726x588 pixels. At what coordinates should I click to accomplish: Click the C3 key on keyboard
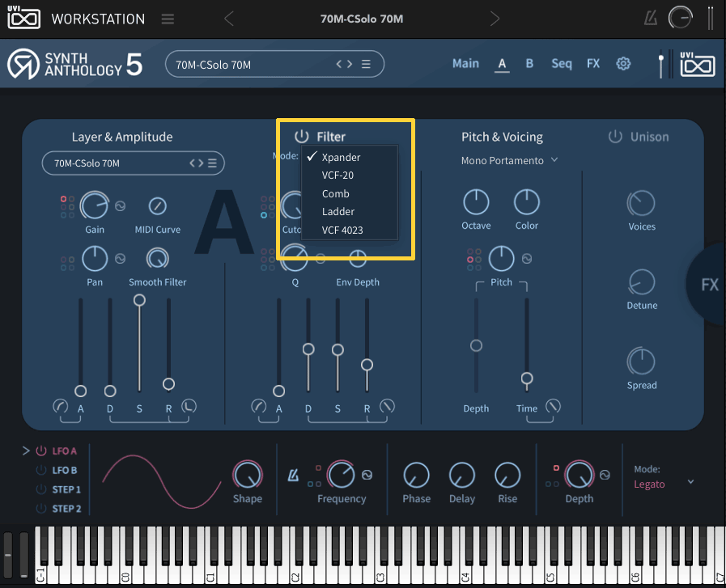tap(380, 571)
